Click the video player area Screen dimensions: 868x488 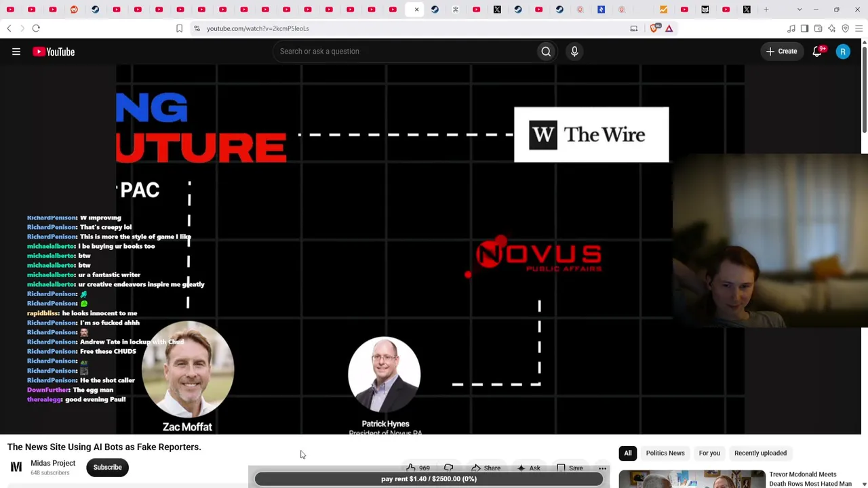[x=430, y=249]
